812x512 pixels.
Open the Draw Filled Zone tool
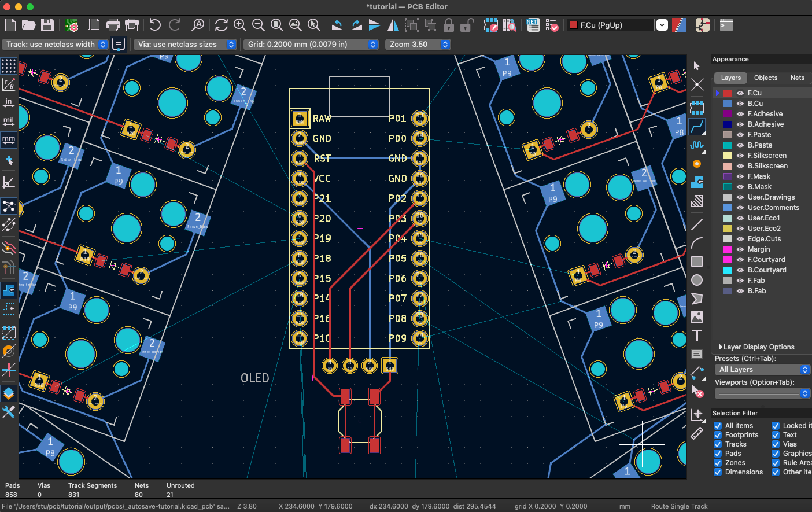pos(697,182)
